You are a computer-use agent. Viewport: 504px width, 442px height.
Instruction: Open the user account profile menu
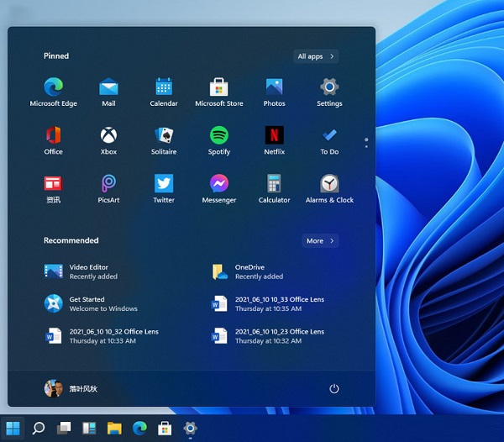(x=67, y=389)
